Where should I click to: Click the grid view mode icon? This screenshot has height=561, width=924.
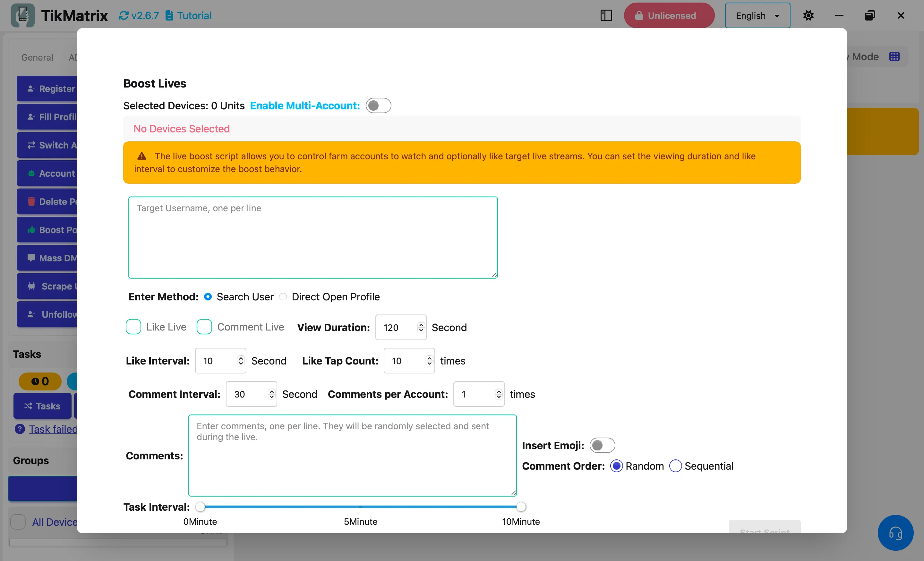(x=894, y=57)
